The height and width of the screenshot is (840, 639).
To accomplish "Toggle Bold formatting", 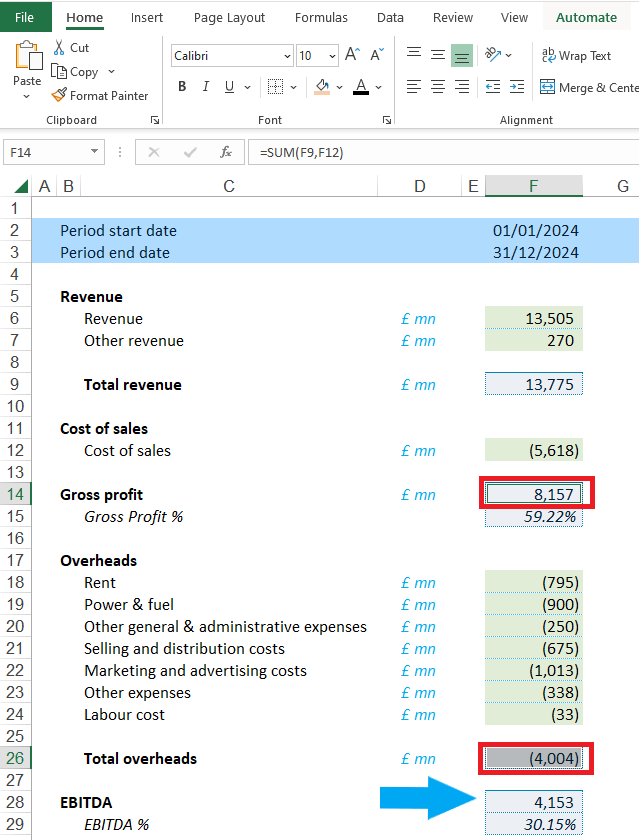I will pos(182,87).
